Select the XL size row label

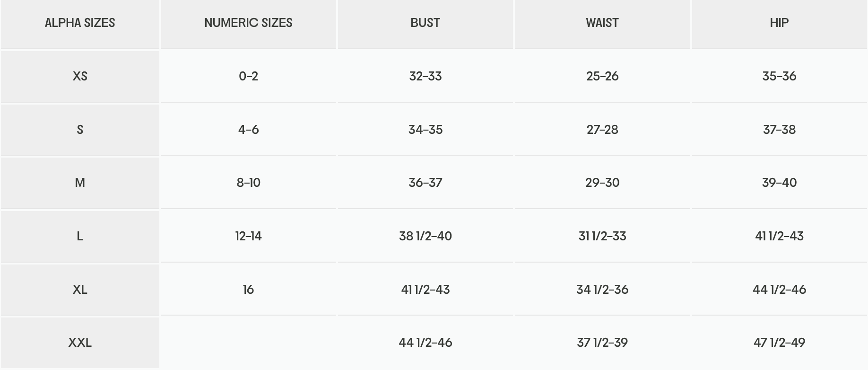pos(80,290)
